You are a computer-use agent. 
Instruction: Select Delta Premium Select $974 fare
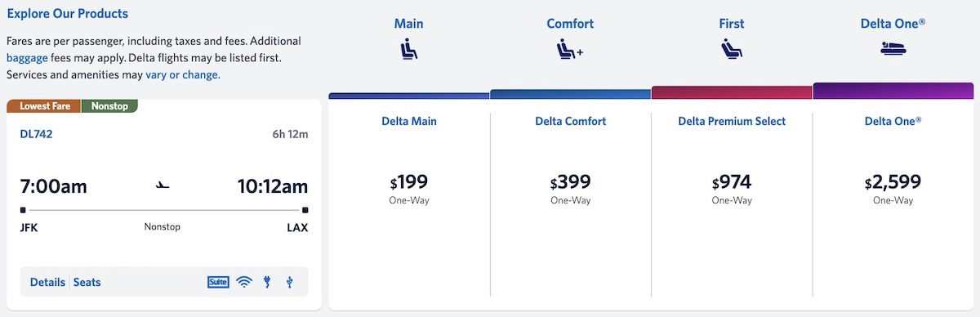pos(732,188)
